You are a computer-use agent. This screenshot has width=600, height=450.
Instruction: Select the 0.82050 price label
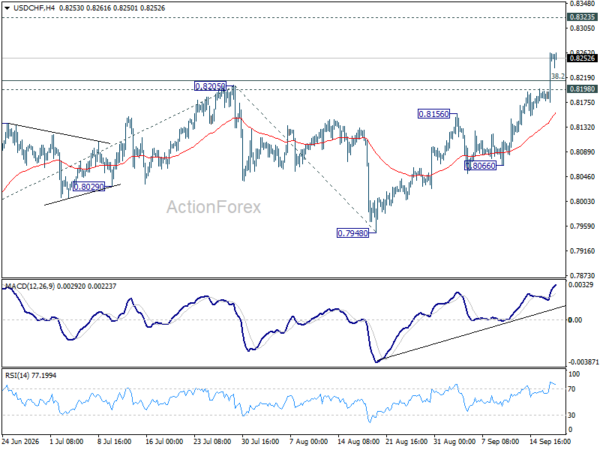210,86
